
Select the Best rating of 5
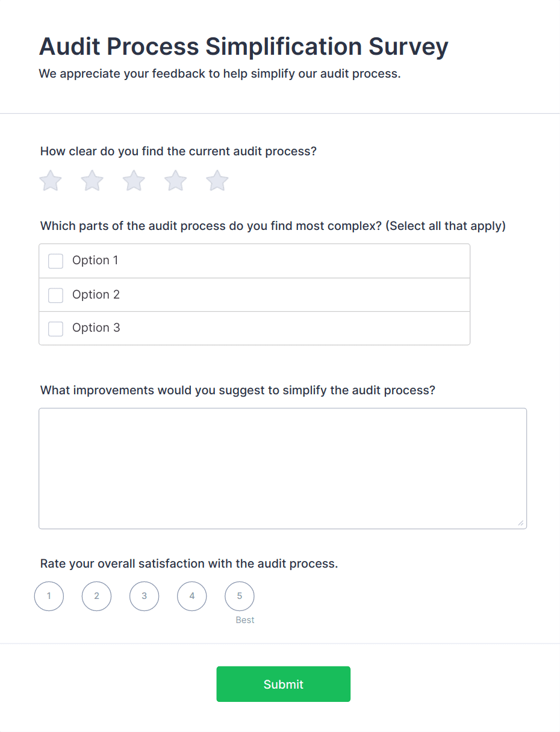click(x=240, y=597)
